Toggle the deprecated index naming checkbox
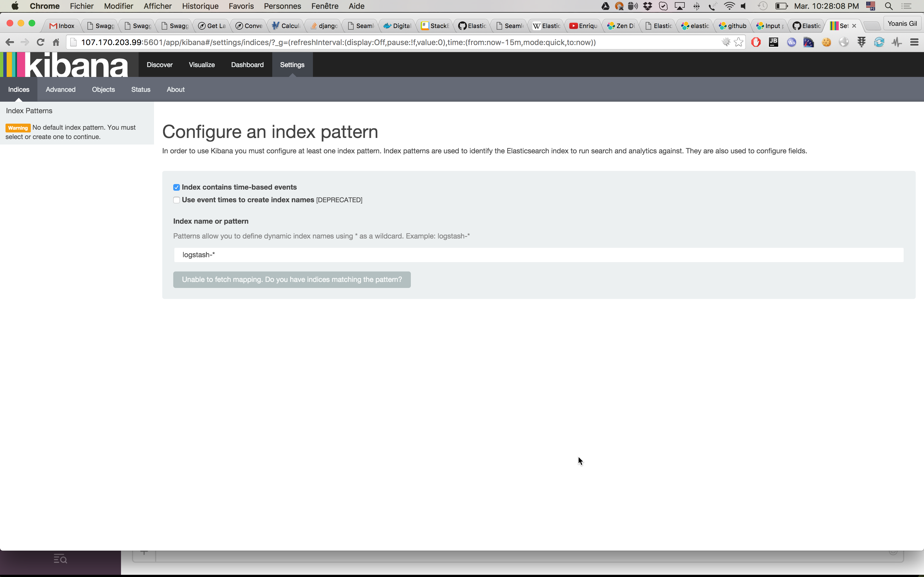The width and height of the screenshot is (924, 577). pyautogui.click(x=176, y=199)
